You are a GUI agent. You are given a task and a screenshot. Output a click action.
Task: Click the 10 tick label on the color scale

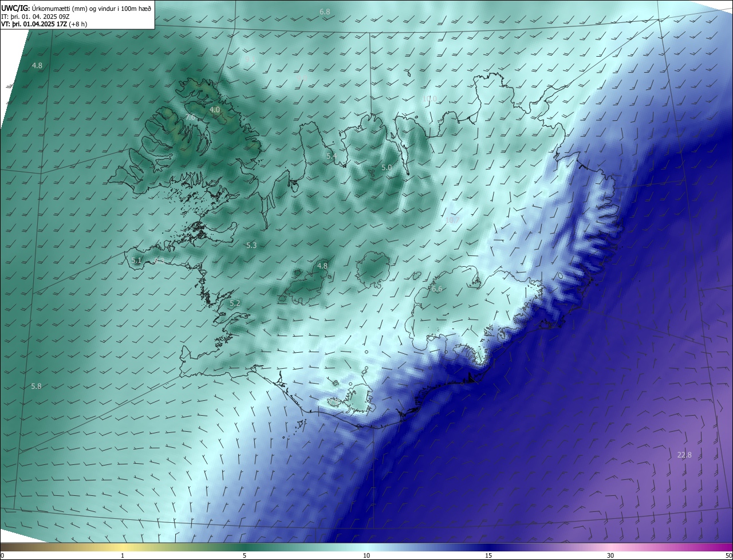[366, 555]
